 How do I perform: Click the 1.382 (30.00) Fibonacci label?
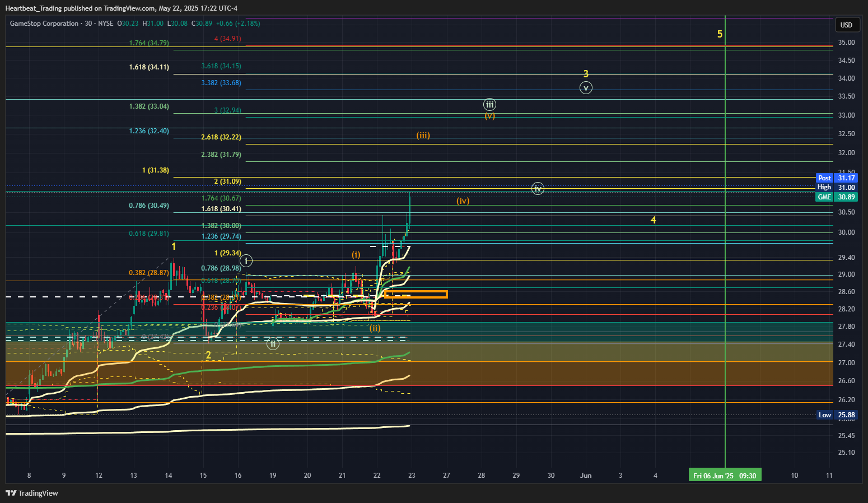pyautogui.click(x=221, y=226)
